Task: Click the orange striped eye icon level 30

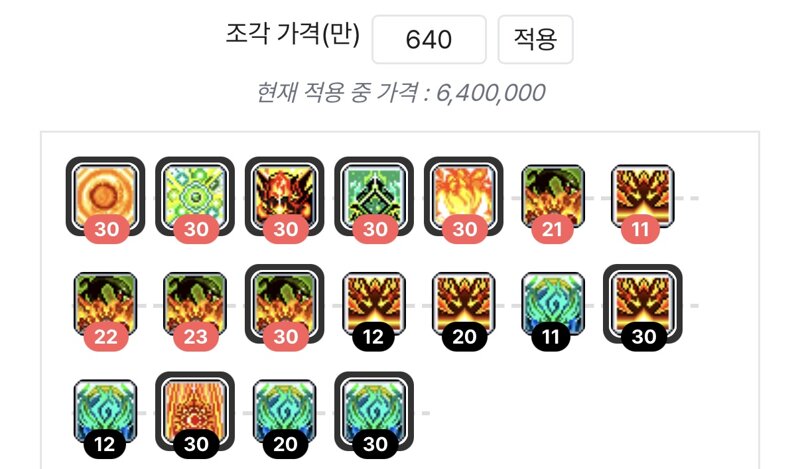Action: click(195, 411)
